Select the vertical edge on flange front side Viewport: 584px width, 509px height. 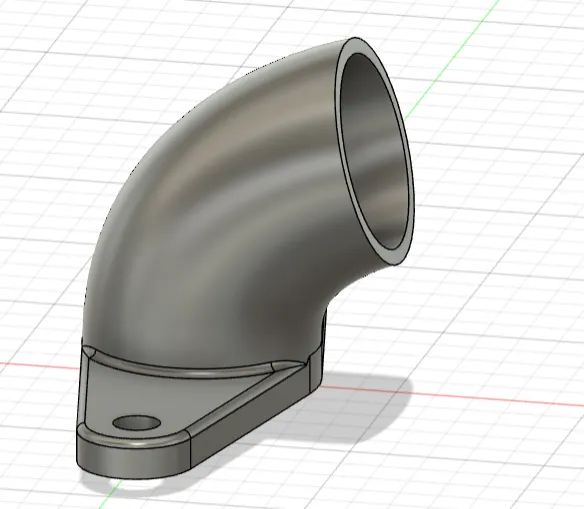(191, 452)
